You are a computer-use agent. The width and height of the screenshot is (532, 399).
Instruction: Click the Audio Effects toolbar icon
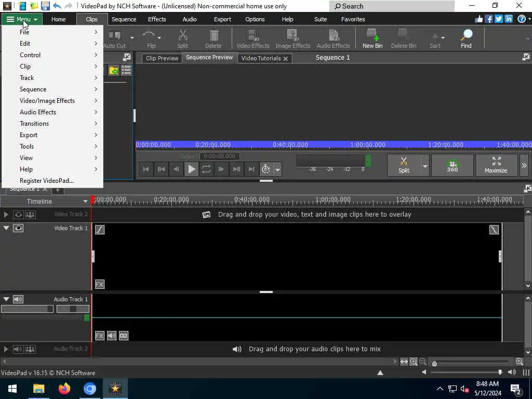tap(333, 38)
